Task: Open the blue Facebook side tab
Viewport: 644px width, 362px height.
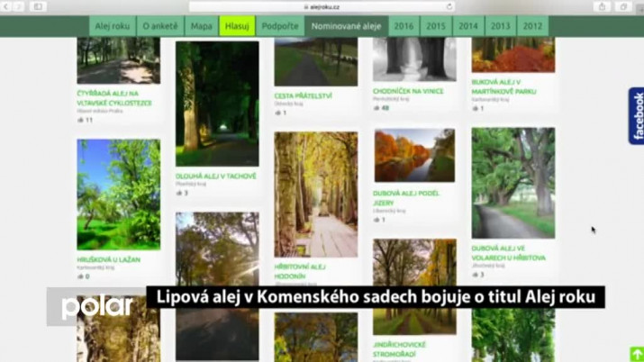Action: point(637,116)
